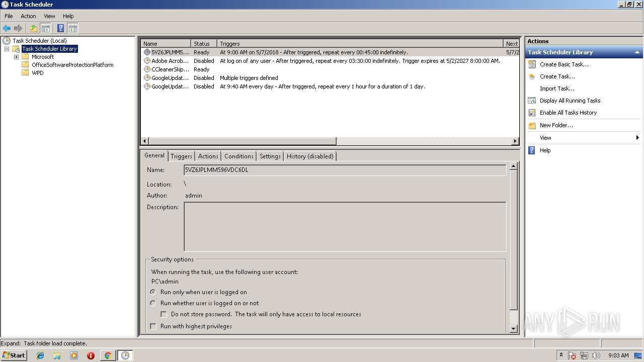The image size is (644, 362).
Task: Open Help via blue question toolbar icon
Action: [61, 29]
